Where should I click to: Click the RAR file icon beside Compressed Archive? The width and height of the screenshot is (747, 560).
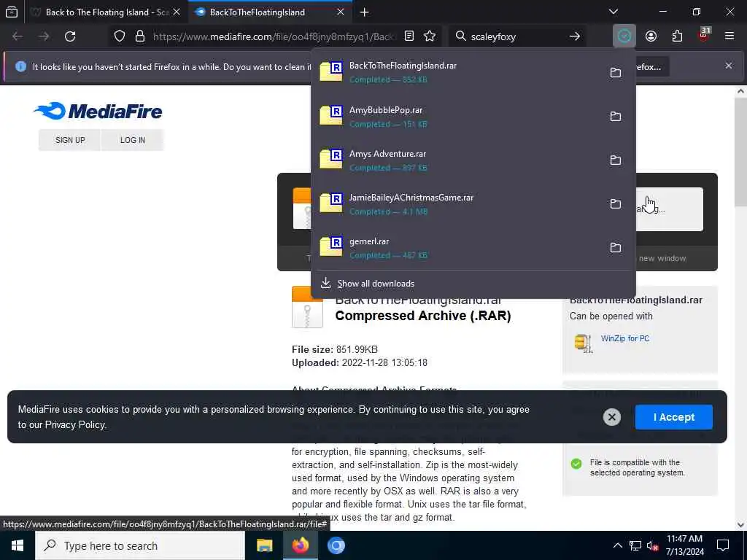307,307
